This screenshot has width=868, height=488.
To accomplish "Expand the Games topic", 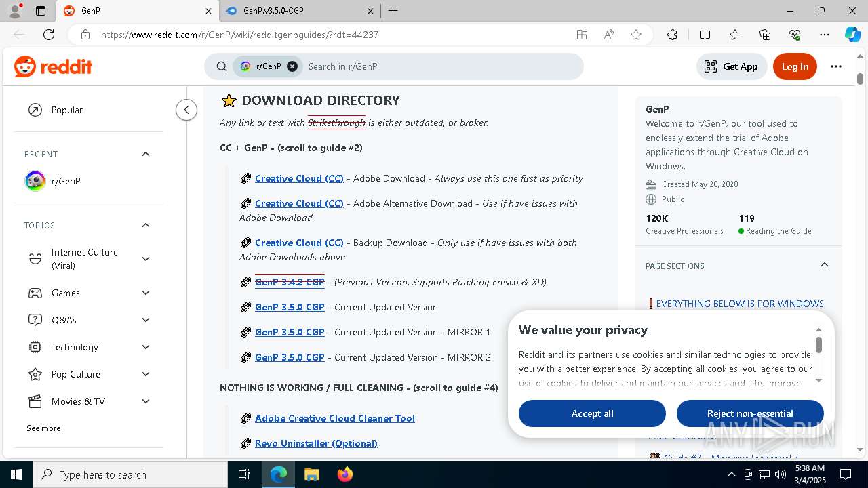I will (146, 293).
